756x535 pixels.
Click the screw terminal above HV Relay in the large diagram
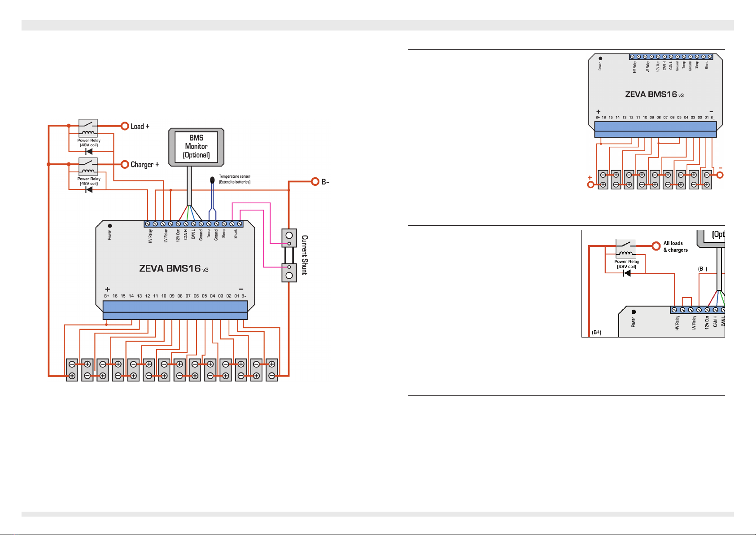click(148, 224)
